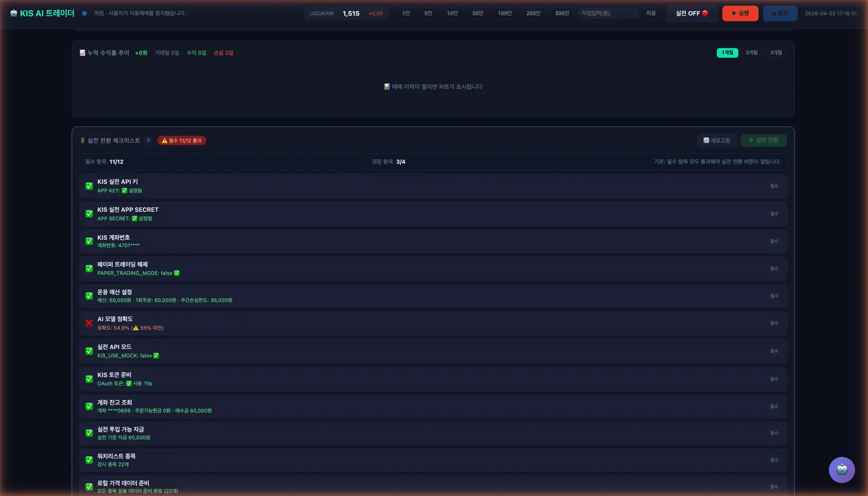Choose the 200만 amount preset
The width and height of the screenshot is (868, 496).
click(533, 13)
